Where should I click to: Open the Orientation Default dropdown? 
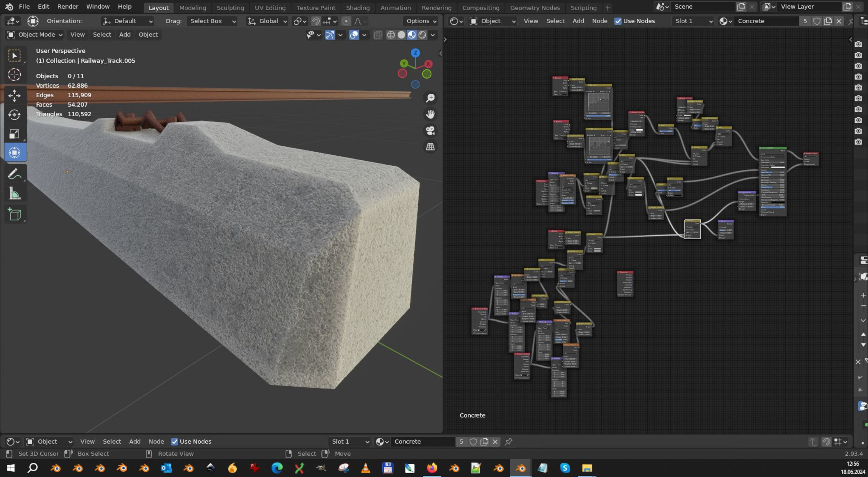coord(127,21)
